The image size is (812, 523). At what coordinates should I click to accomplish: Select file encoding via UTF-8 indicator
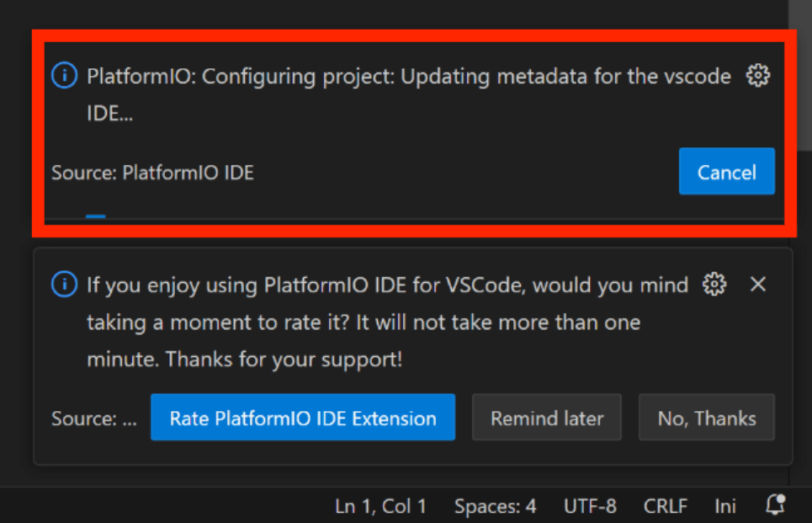(x=590, y=506)
